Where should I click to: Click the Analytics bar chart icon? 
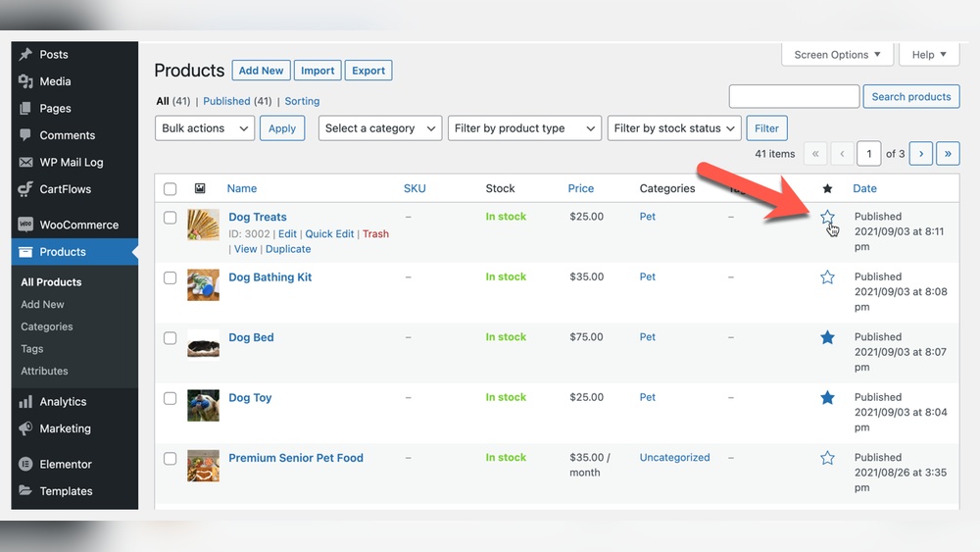25,401
